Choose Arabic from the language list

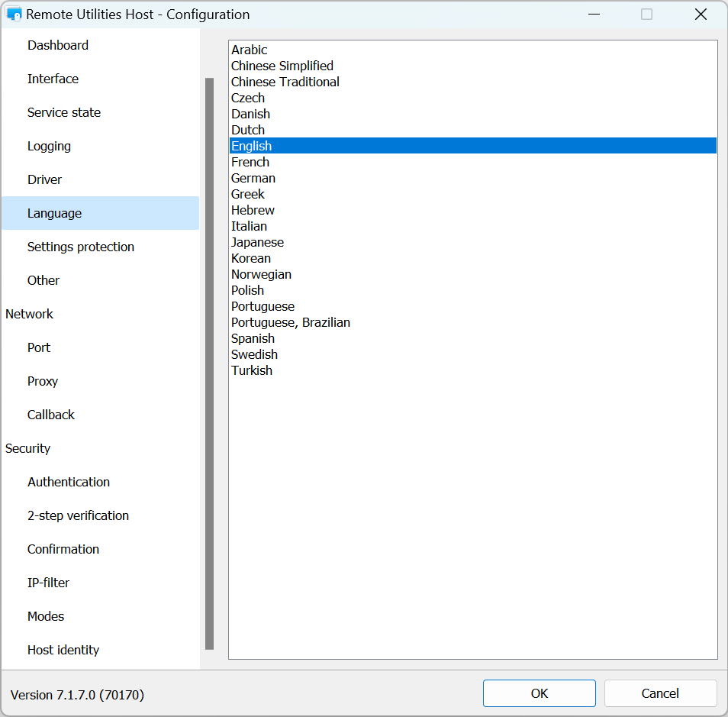coord(472,50)
